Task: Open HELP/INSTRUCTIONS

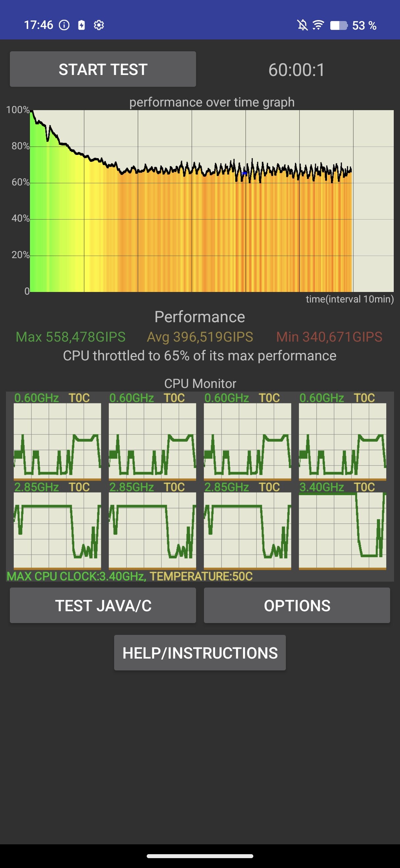Action: pyautogui.click(x=200, y=653)
